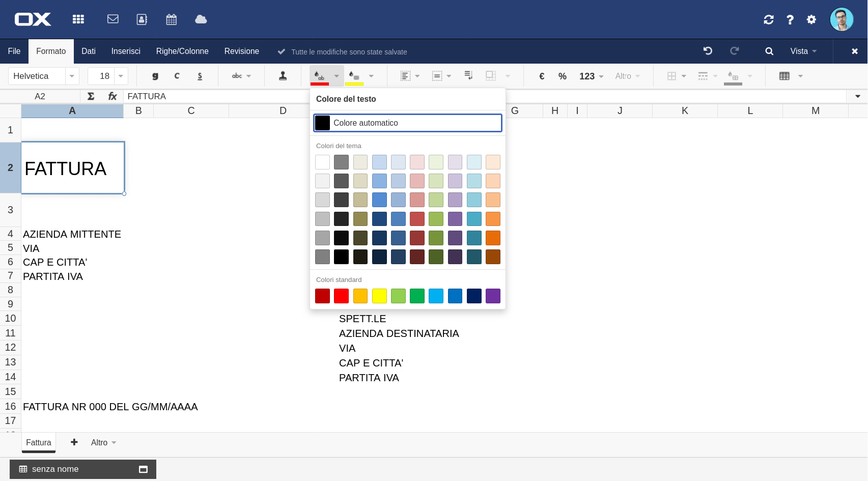Apply Euro currency format
868x481 pixels.
(542, 76)
